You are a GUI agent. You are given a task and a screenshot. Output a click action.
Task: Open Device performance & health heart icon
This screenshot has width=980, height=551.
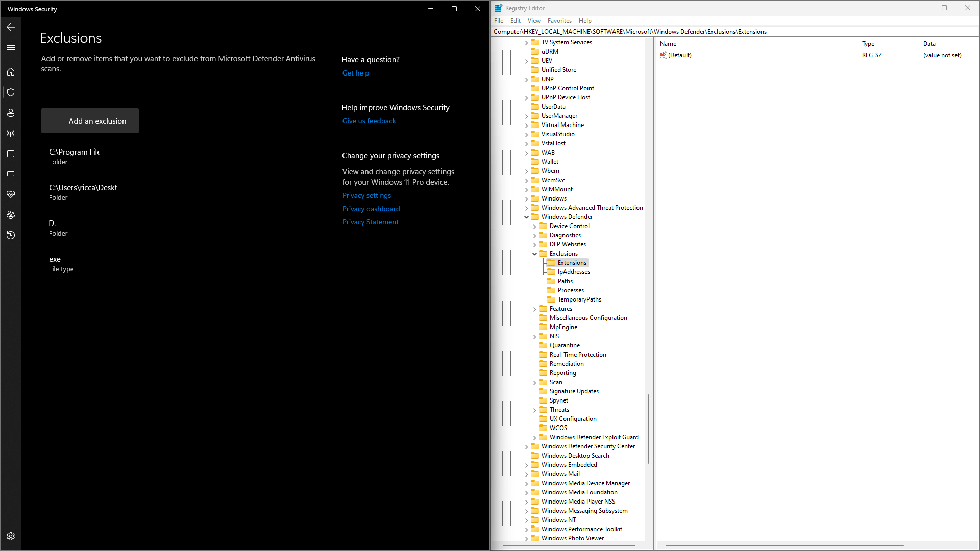[11, 194]
